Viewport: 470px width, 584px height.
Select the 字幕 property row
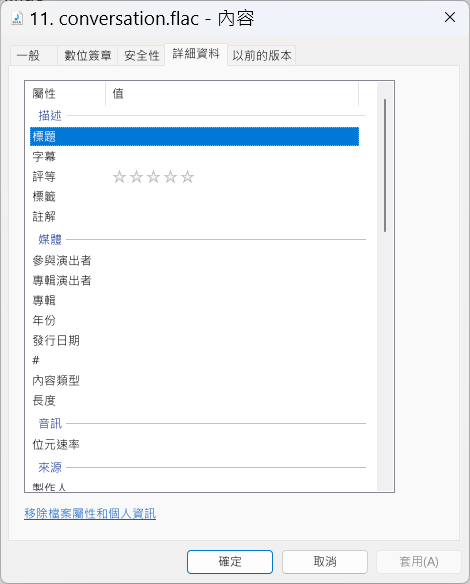194,156
